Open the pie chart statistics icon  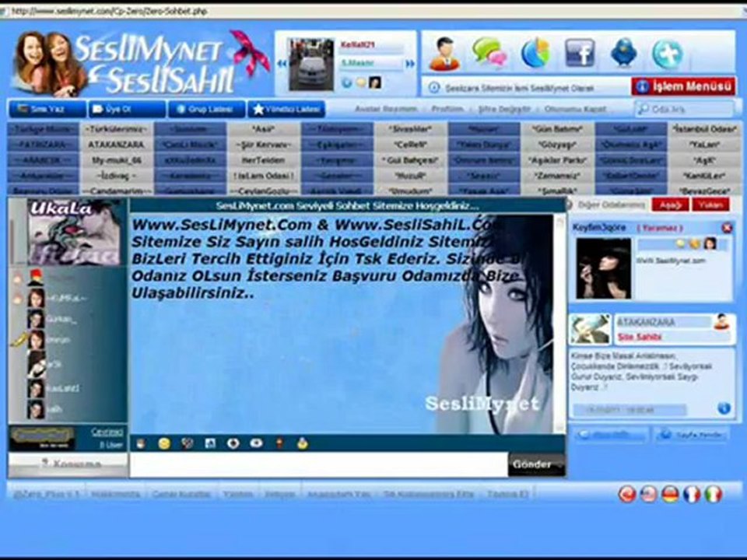coord(535,52)
